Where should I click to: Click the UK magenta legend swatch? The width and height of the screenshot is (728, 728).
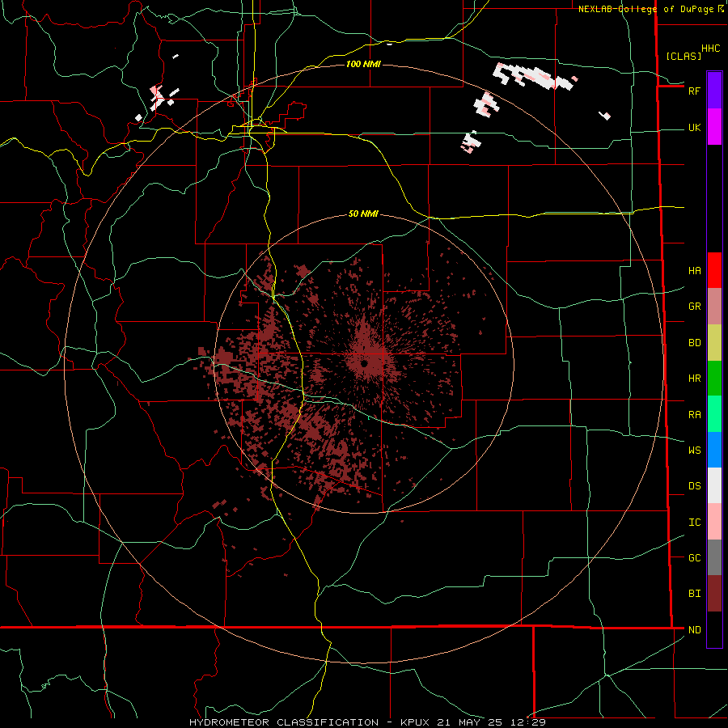pos(714,127)
